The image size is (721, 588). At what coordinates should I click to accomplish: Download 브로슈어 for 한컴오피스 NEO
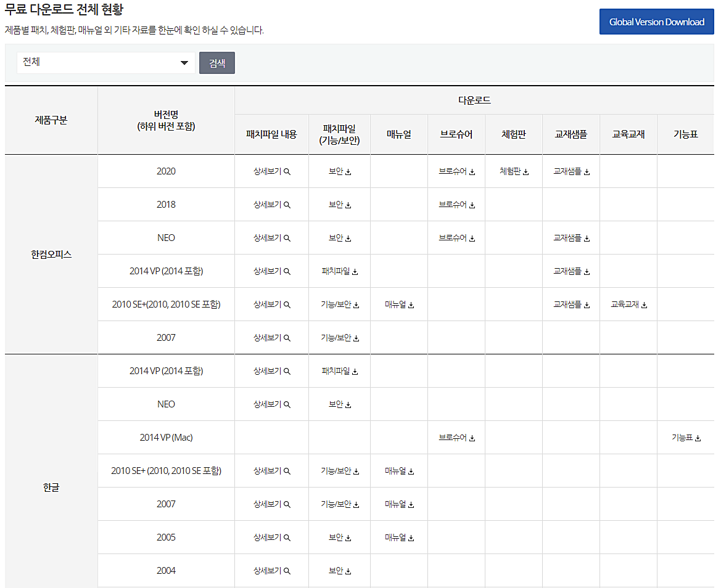pyautogui.click(x=456, y=238)
